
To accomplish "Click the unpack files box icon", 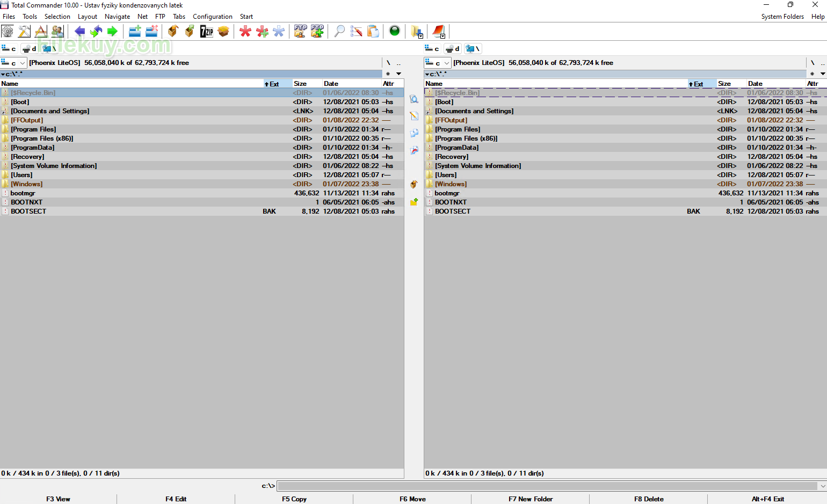I will click(x=190, y=31).
